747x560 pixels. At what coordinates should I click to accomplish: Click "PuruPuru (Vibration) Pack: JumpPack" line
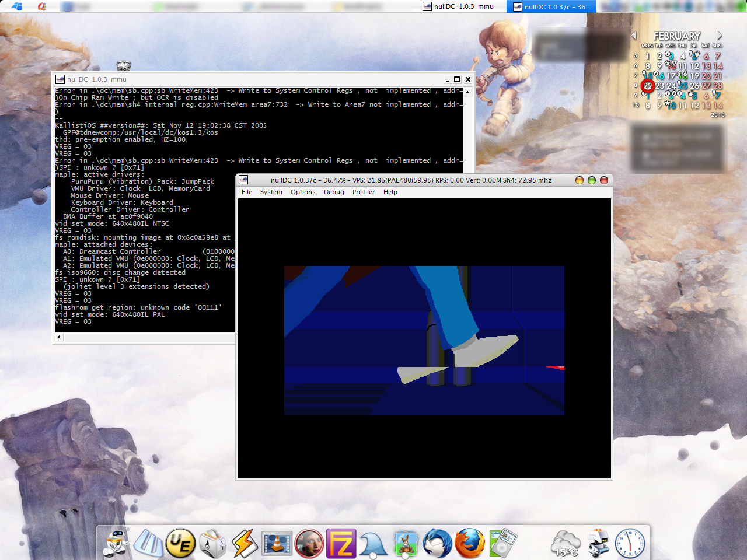click(x=142, y=181)
